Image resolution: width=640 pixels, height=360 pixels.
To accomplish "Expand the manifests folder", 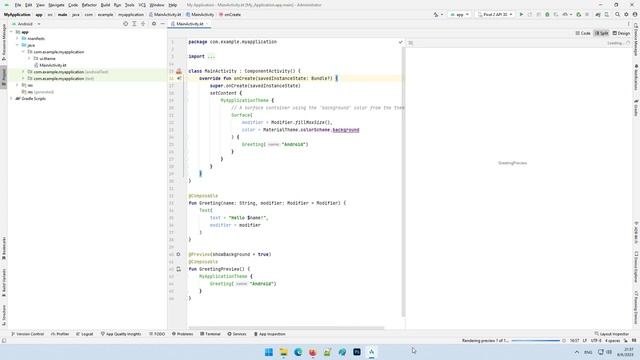I will [18, 38].
